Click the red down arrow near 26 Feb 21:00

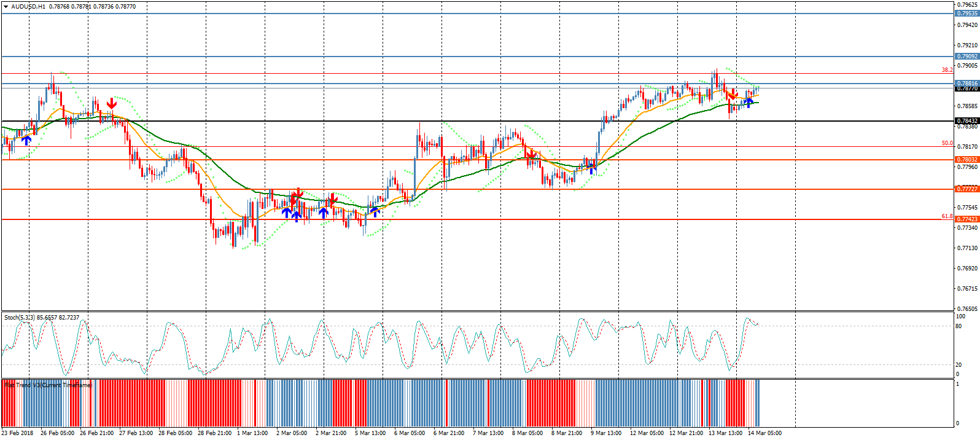[x=111, y=103]
